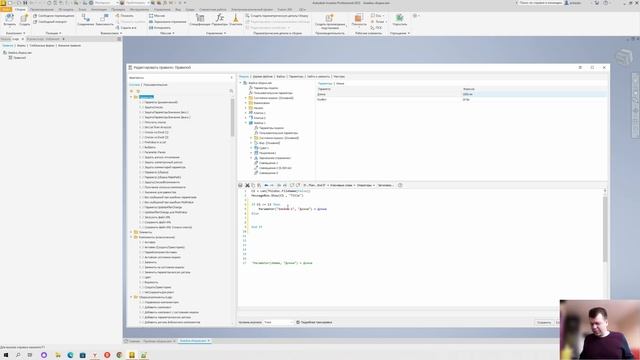Open the Операторы dropdown
Viewport: 640px width, 360px height.
366,185
